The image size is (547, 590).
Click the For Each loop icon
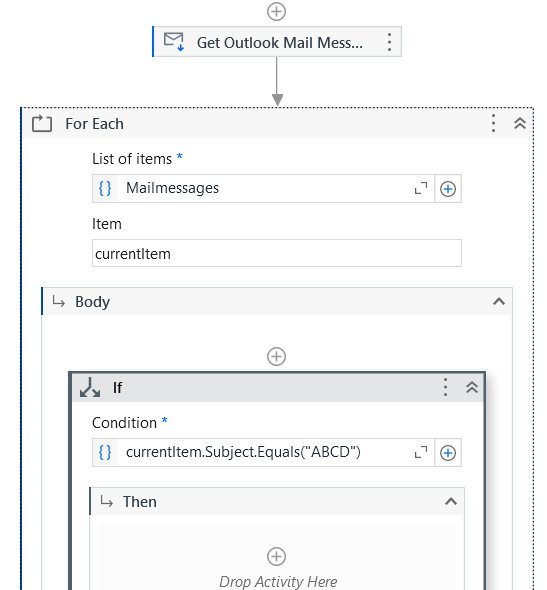[x=42, y=123]
